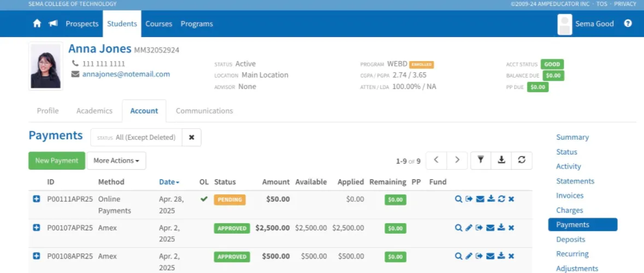View details of payment P00108APR25
The height and width of the screenshot is (273, 644).
459,256
